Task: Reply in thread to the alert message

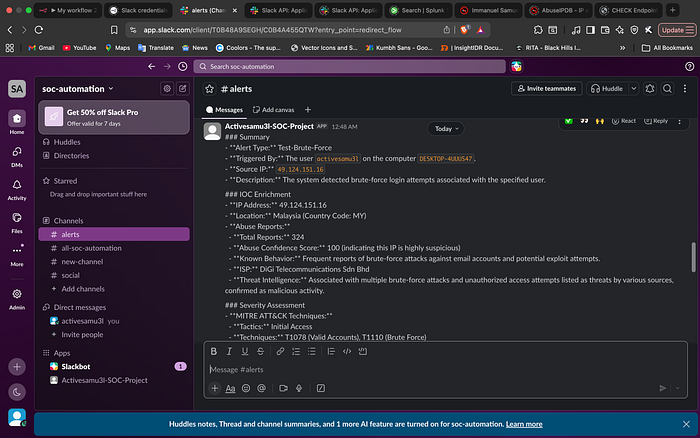Action: [x=656, y=121]
